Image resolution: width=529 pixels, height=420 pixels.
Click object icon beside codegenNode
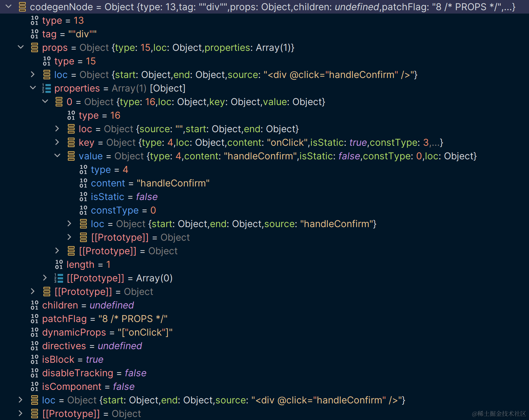(x=22, y=7)
